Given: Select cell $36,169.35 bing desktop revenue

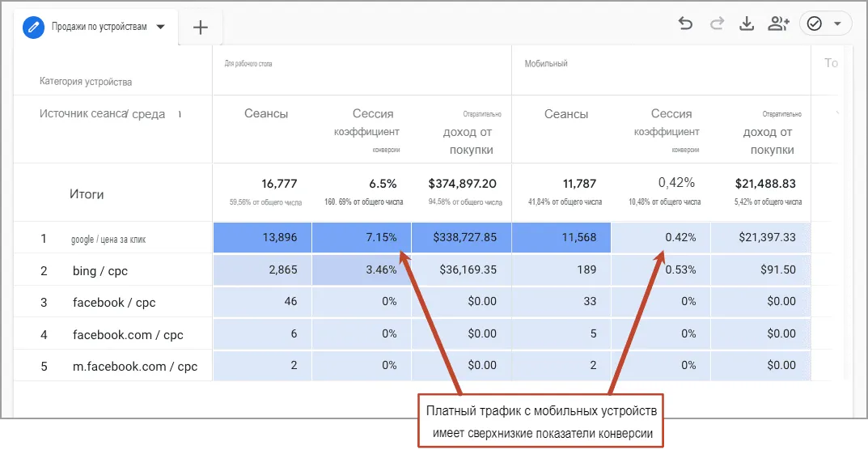Looking at the screenshot, I should click(x=462, y=270).
